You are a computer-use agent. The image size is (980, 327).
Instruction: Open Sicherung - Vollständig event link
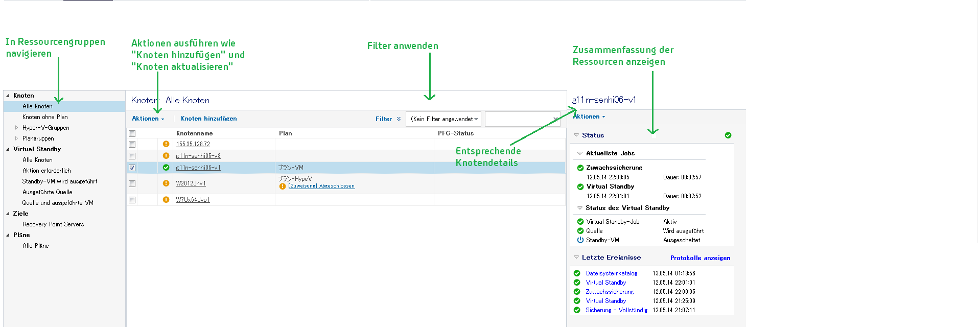617,310
